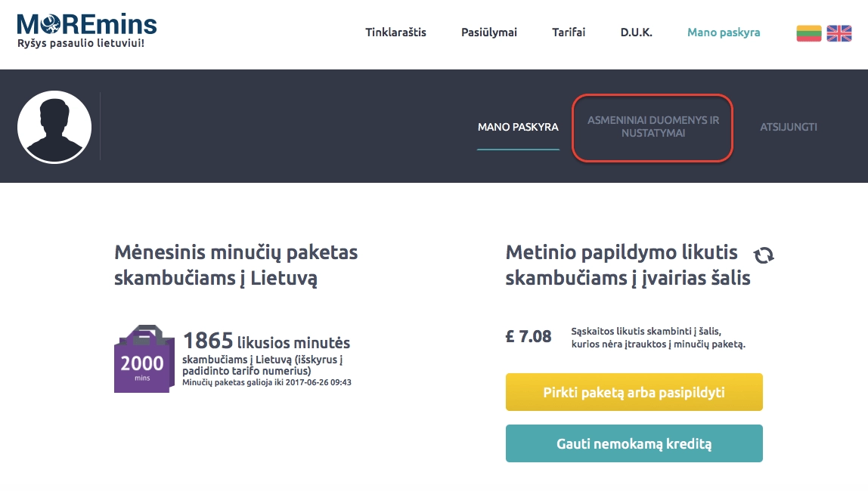Click the purple 2000 mins bag icon
Image resolution: width=868 pixels, height=491 pixels.
click(142, 359)
